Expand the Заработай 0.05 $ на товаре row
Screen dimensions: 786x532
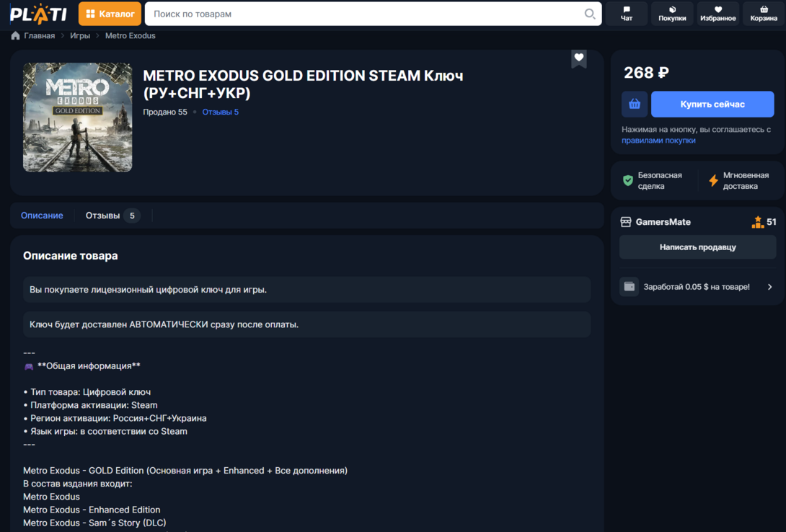click(697, 287)
